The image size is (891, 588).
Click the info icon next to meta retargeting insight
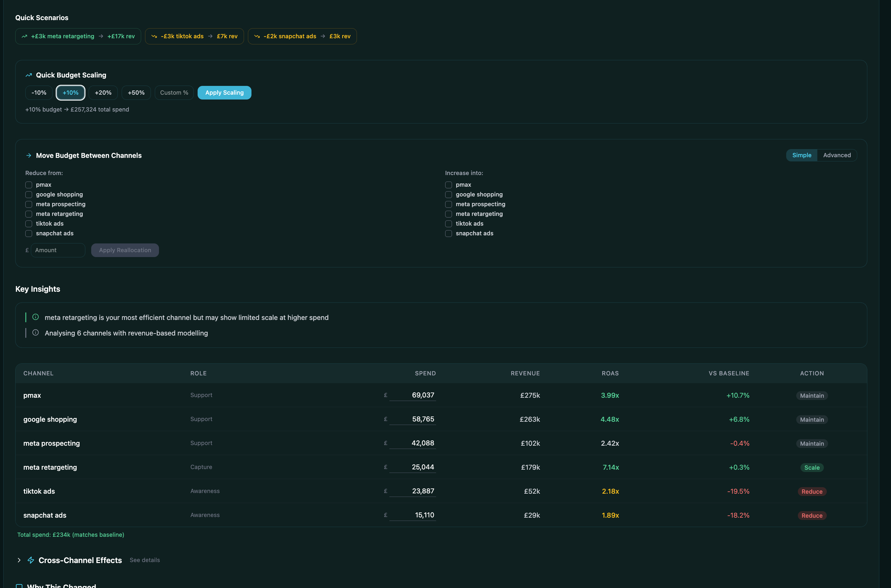pos(36,317)
